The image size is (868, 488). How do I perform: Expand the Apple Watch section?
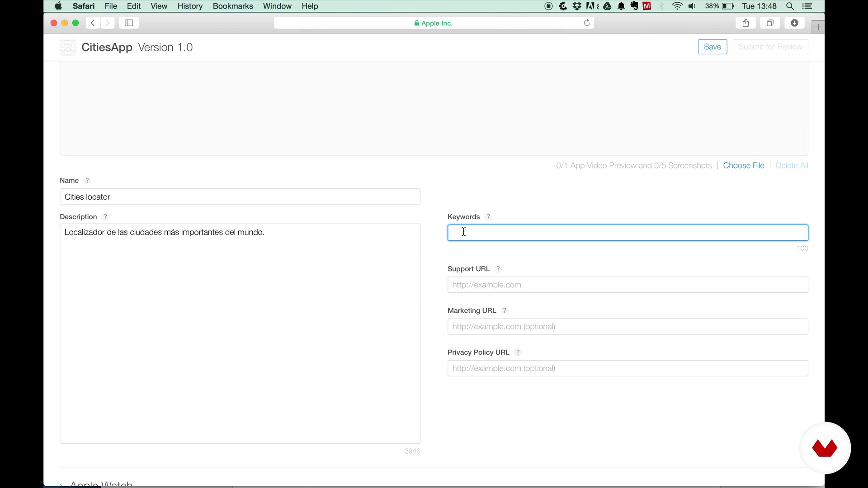(96, 484)
